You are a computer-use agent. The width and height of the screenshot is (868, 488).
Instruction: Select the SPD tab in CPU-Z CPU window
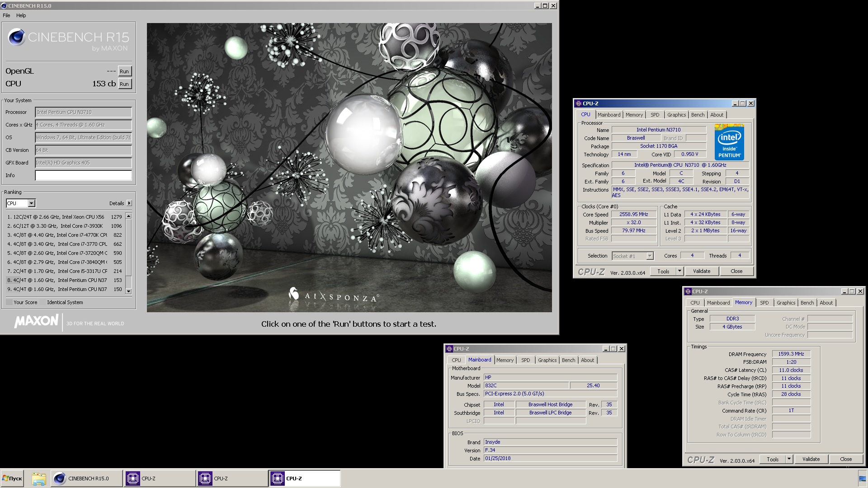click(x=655, y=115)
